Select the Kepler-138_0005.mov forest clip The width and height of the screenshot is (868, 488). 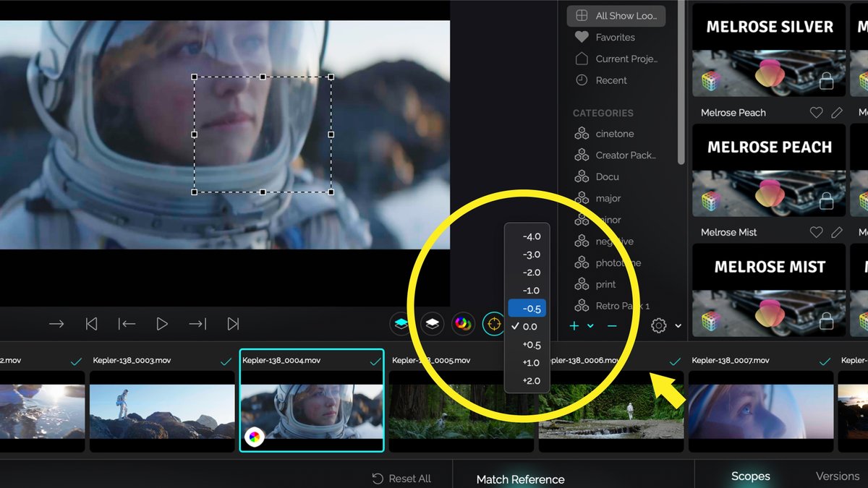(x=461, y=411)
